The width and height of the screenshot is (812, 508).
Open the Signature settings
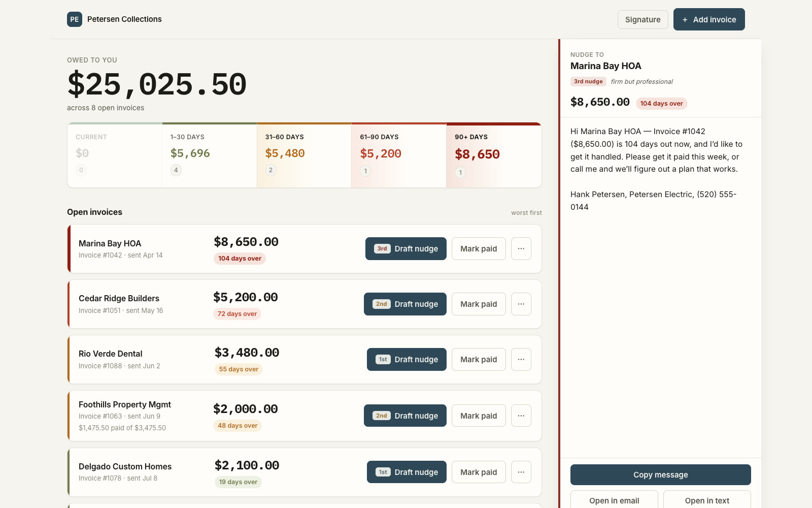click(643, 19)
